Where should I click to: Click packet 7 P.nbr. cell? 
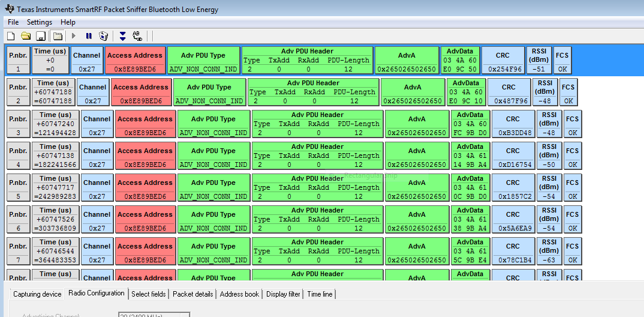(19, 251)
